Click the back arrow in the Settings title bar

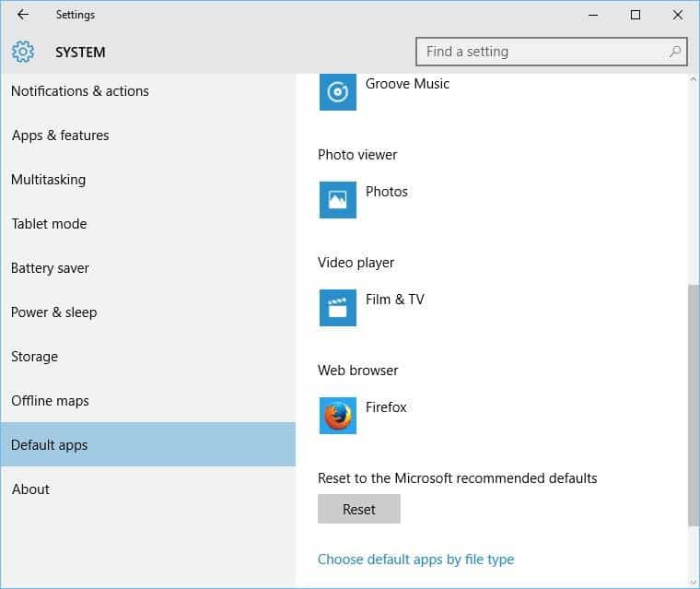pyautogui.click(x=22, y=15)
